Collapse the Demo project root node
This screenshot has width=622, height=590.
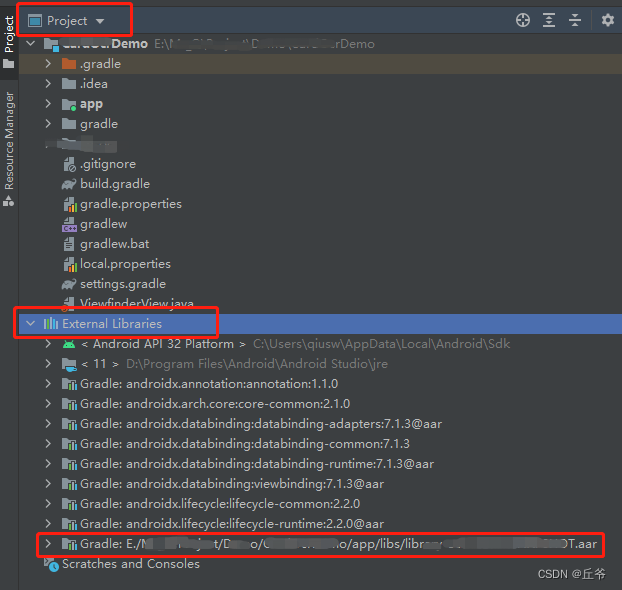[31, 43]
